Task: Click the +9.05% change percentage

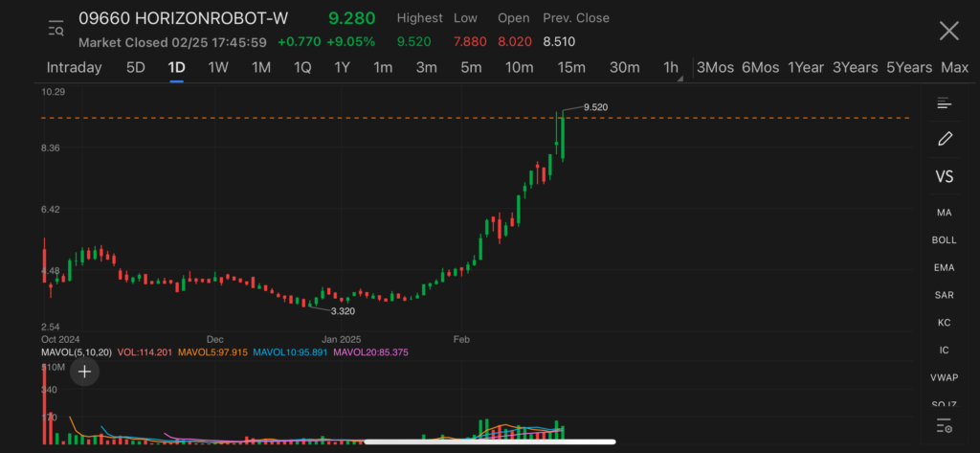Action: [x=353, y=42]
